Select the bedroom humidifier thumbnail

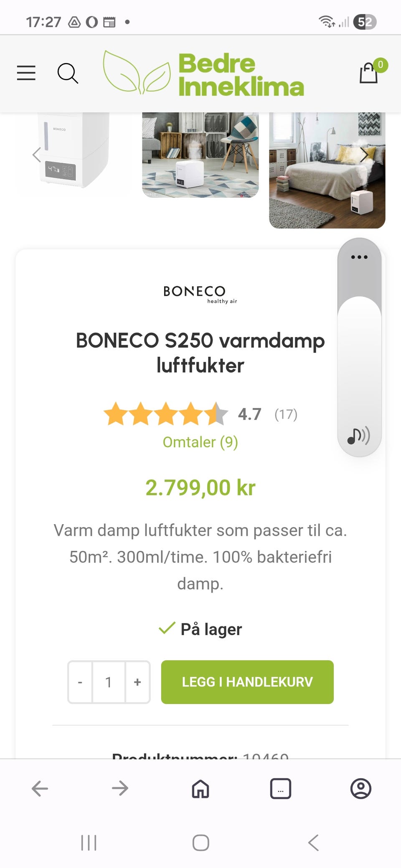(x=327, y=170)
